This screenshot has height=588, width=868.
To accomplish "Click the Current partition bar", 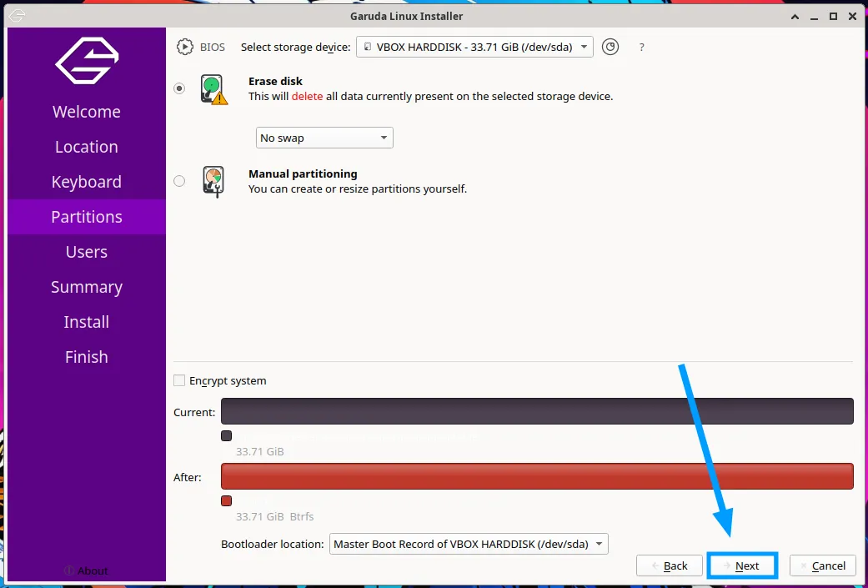I will point(537,411).
